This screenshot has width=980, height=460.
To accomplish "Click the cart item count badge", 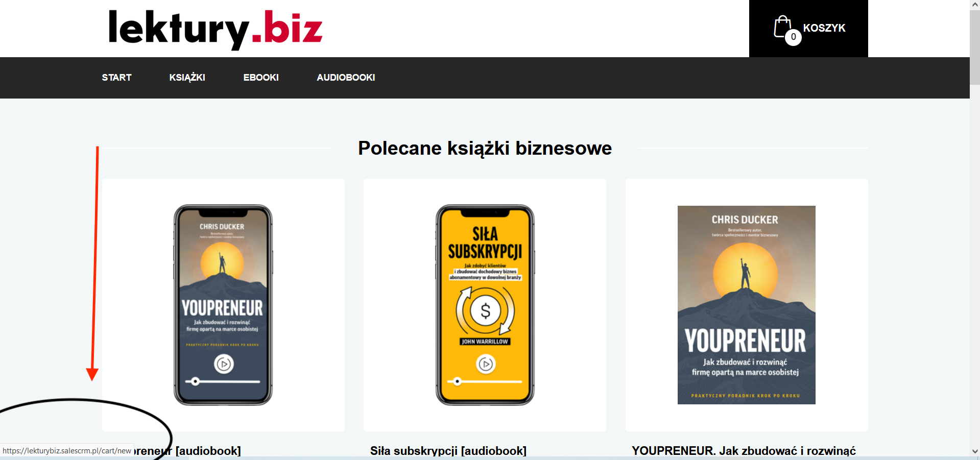I will point(793,37).
